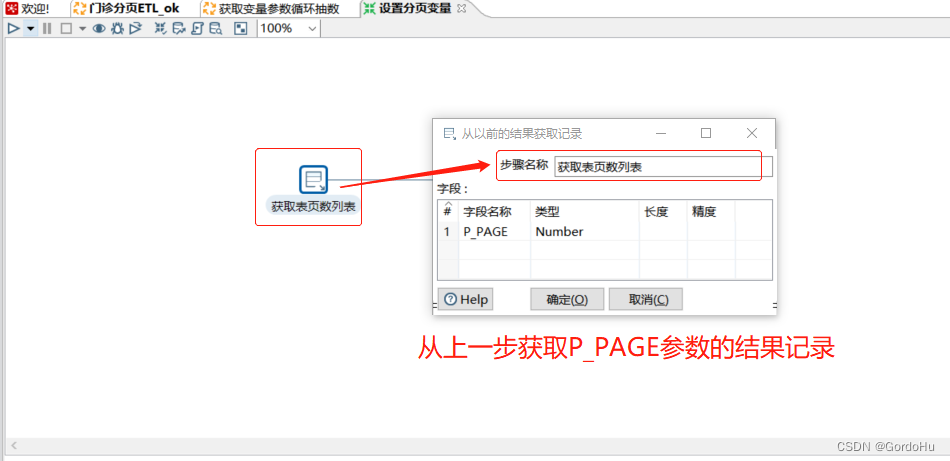The image size is (950, 461).
Task: Open the 100% zoom level combo box
Action: [x=288, y=28]
